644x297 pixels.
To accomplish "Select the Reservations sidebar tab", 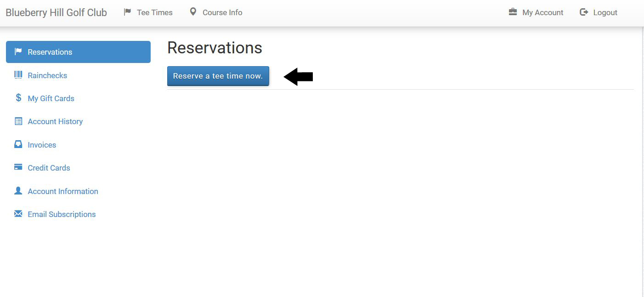I will (x=78, y=52).
